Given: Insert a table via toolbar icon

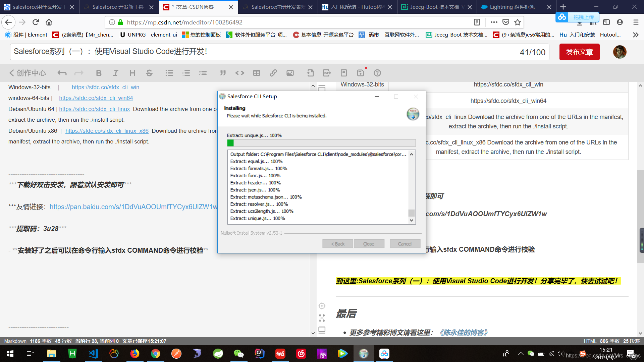Looking at the screenshot, I should click(x=257, y=73).
